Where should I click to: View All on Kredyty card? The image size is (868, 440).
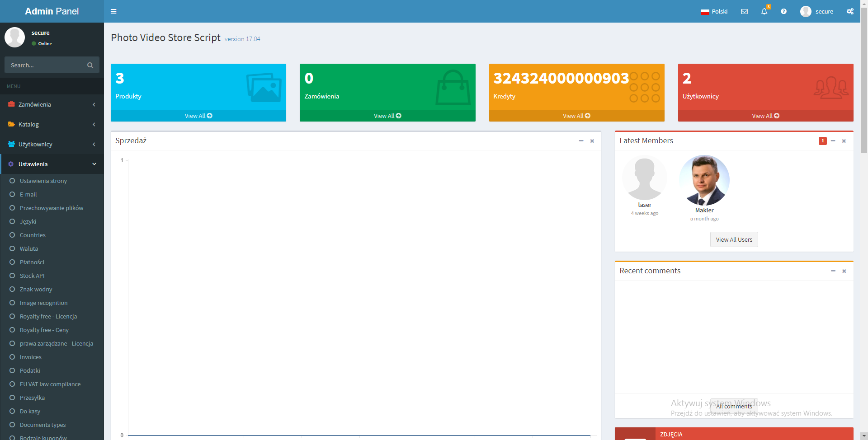(576, 116)
